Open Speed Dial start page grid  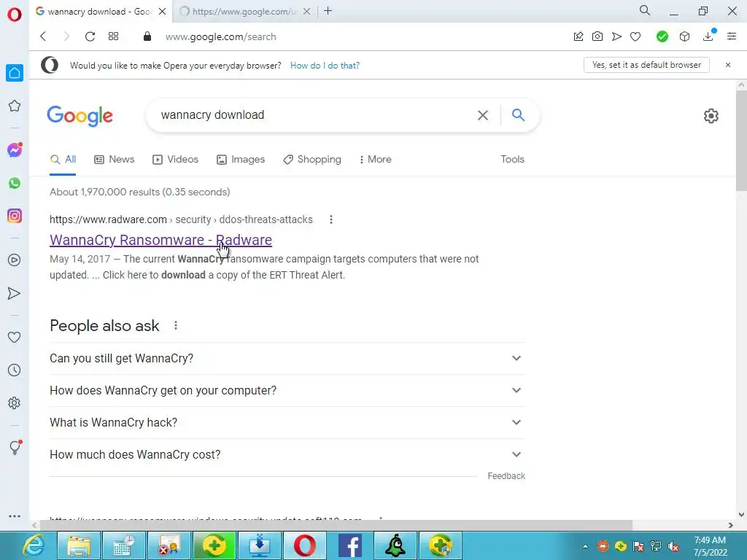coord(113,36)
